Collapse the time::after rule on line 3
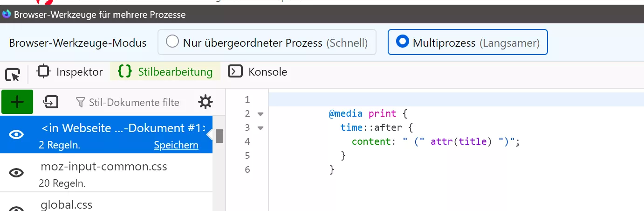 (x=260, y=128)
